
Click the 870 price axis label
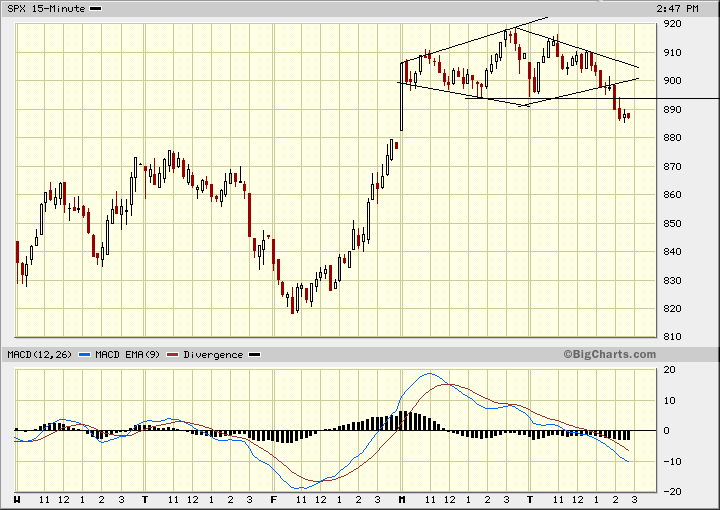(672, 167)
